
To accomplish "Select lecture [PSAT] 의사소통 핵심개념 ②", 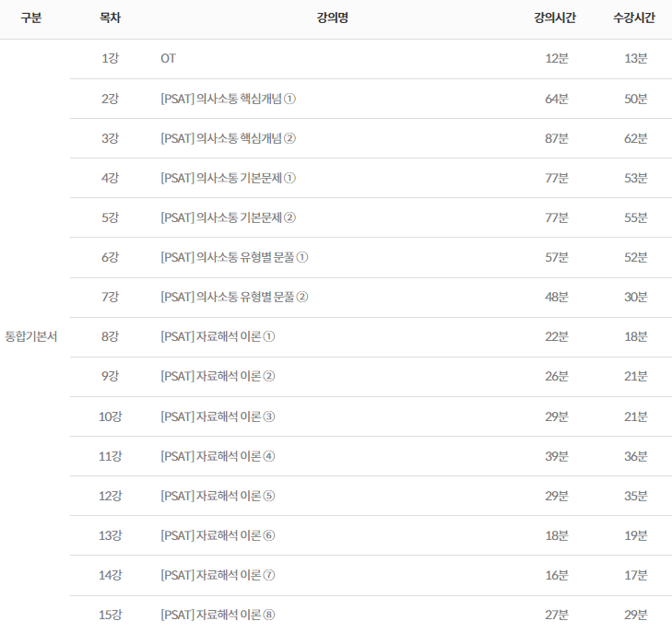I will (228, 139).
